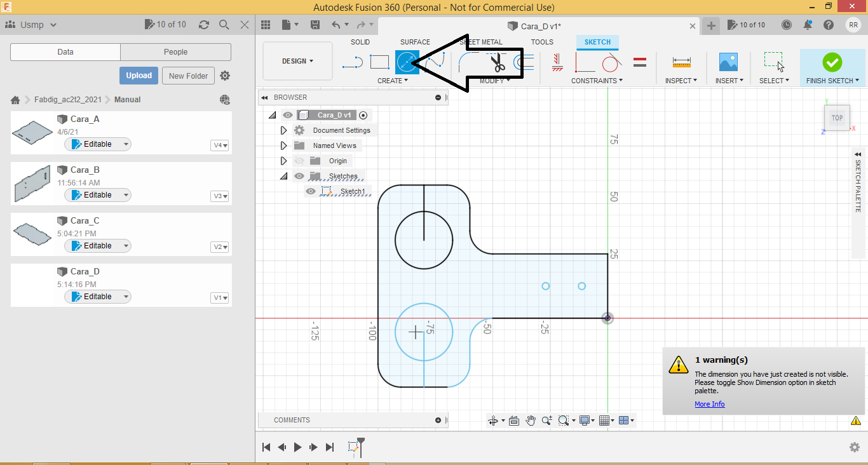Activate the window Select tool
This screenshot has height=465, width=868.
click(x=773, y=62)
